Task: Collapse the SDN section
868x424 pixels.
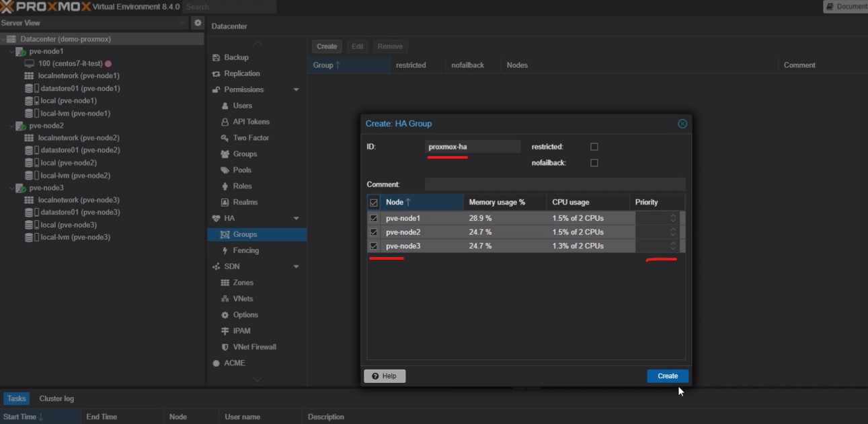Action: (x=296, y=266)
